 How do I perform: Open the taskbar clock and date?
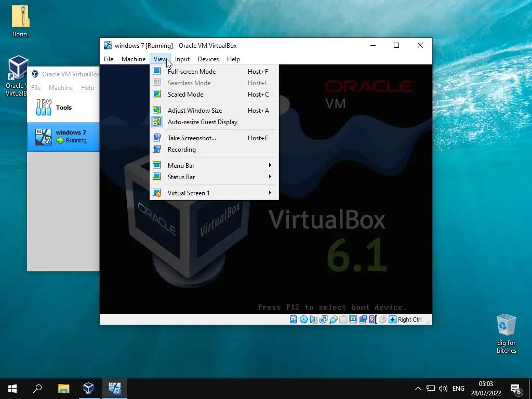tap(486, 389)
